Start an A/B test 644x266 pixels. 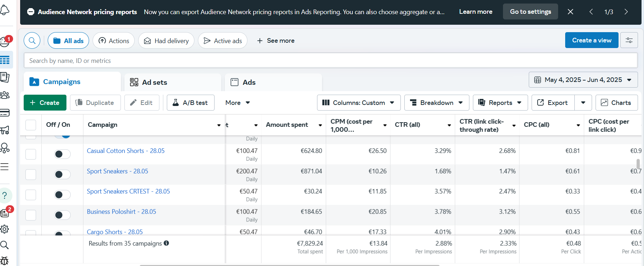191,103
